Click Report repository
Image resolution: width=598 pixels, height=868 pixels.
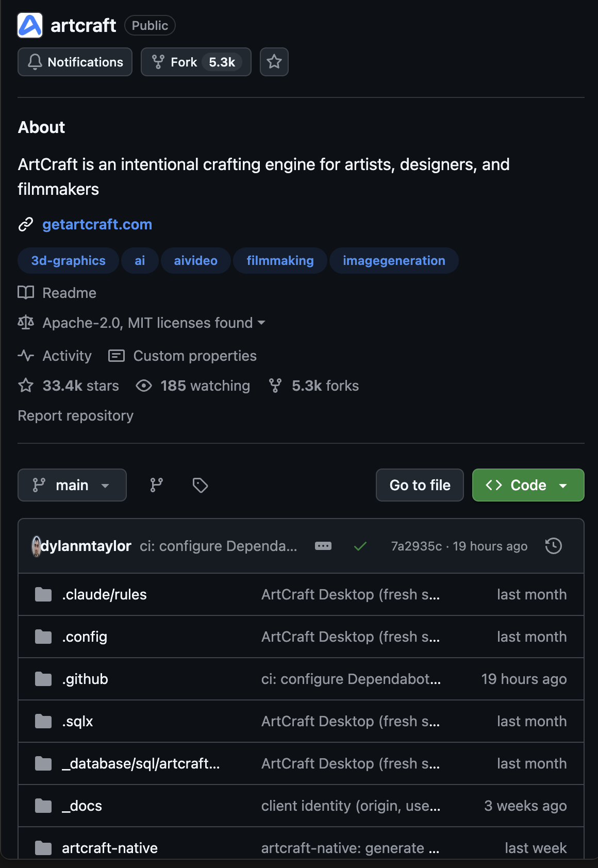click(x=76, y=415)
